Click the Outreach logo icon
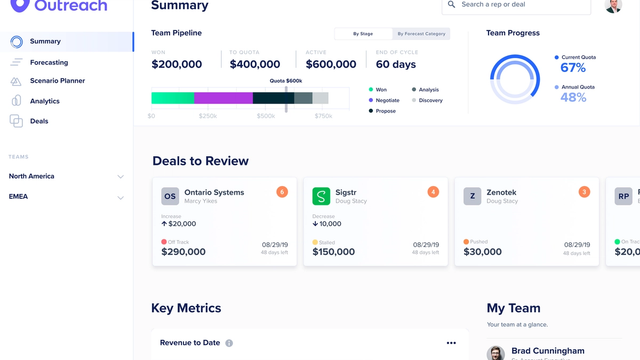 (x=20, y=5)
